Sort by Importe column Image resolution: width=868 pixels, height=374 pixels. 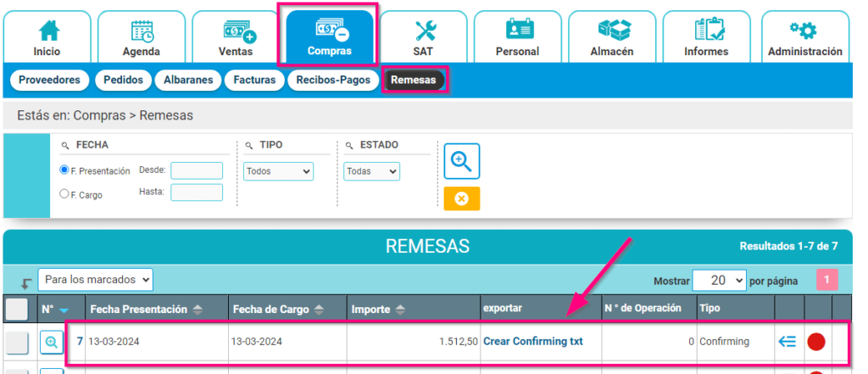(x=378, y=310)
